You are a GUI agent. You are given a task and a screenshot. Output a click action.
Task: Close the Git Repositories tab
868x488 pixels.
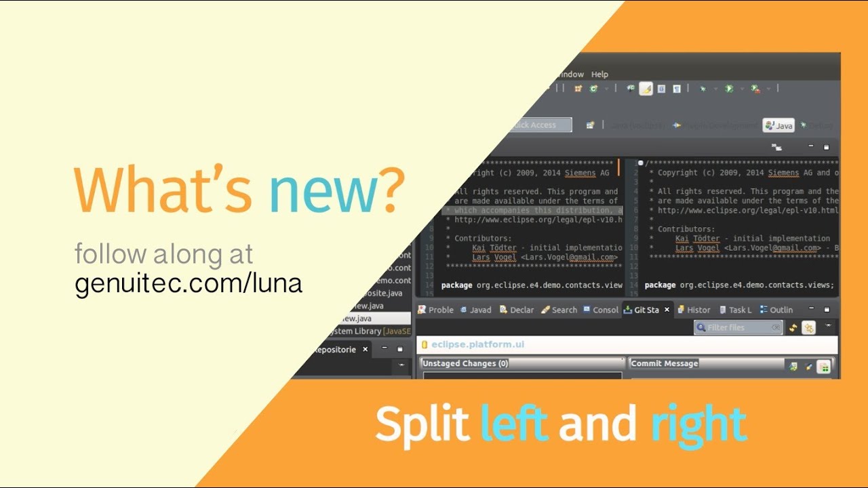point(365,350)
